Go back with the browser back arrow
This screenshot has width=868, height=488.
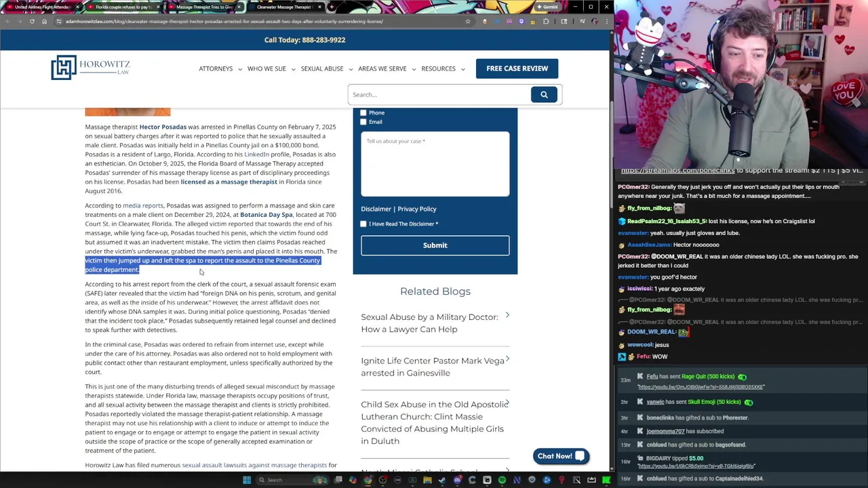(7, 21)
